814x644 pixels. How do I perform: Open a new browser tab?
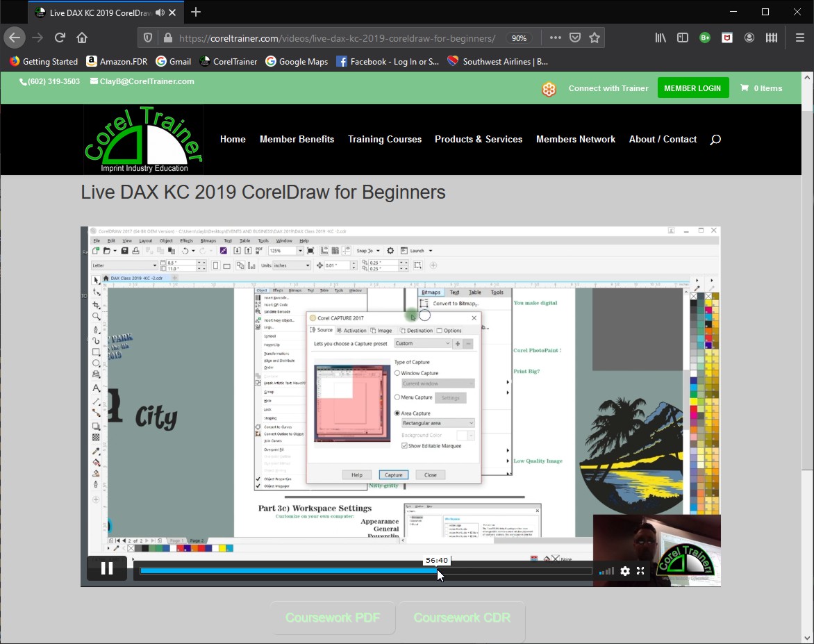pyautogui.click(x=196, y=12)
